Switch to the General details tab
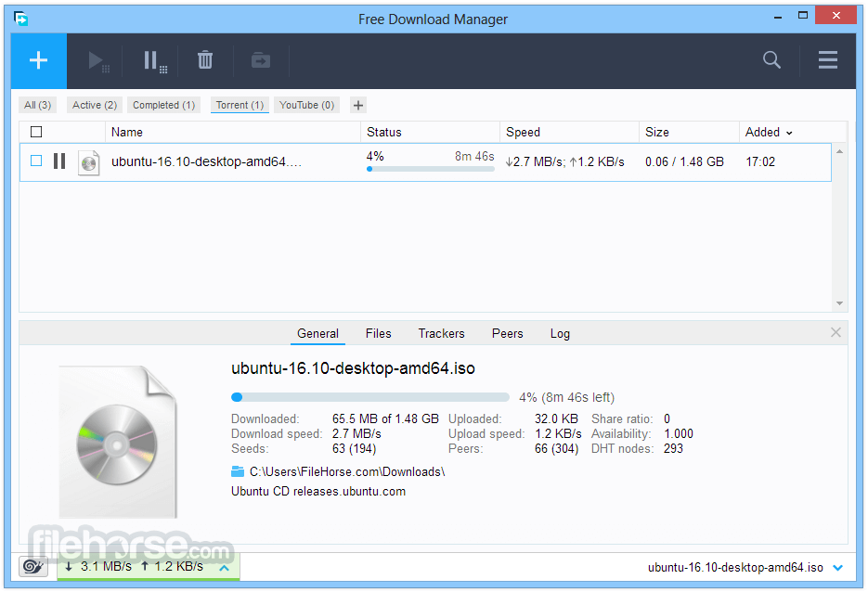868x592 pixels. 317,334
